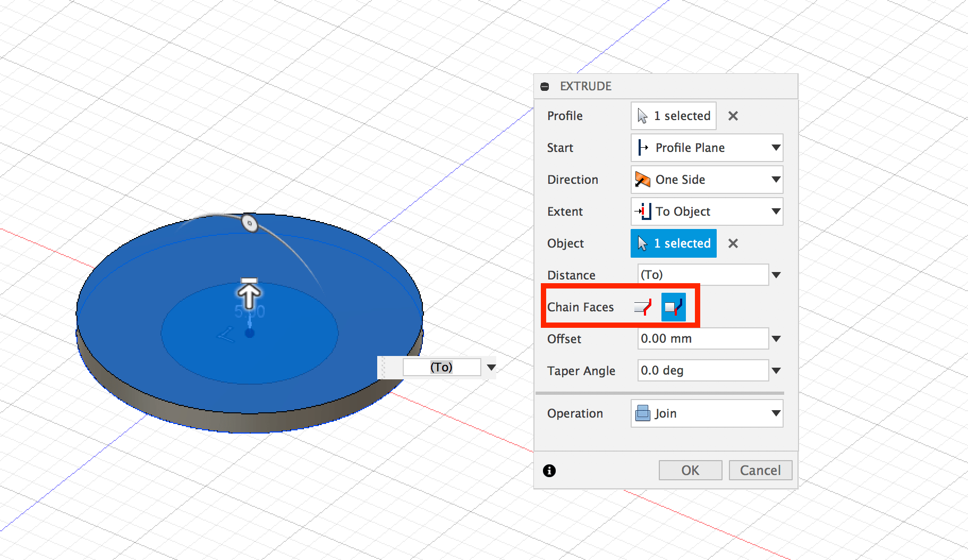
Task: Open the info tooltip at dialog bottom
Action: [x=550, y=470]
